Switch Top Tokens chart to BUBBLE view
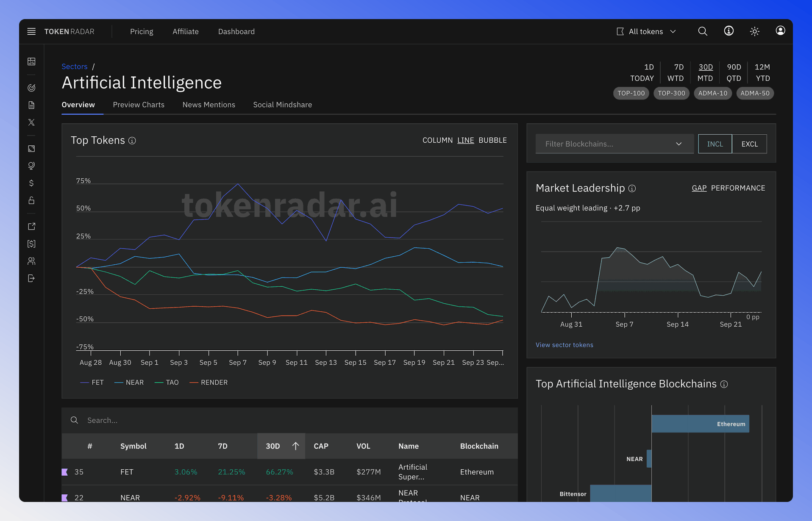 [492, 140]
